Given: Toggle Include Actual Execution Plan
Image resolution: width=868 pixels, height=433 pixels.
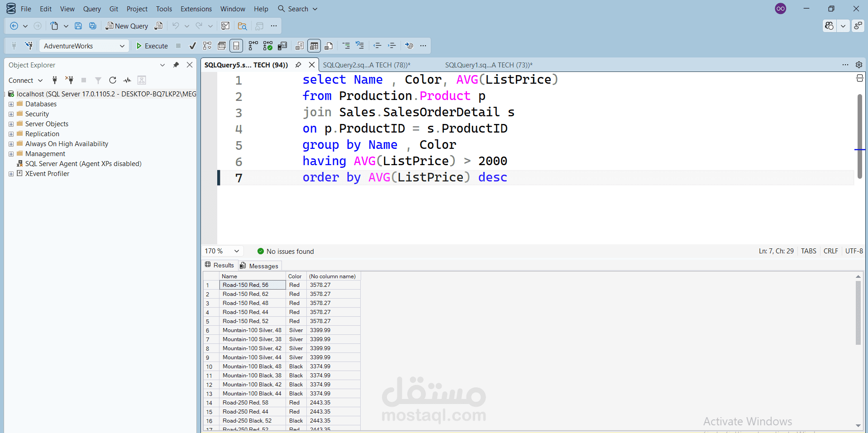Looking at the screenshot, I should click(253, 46).
